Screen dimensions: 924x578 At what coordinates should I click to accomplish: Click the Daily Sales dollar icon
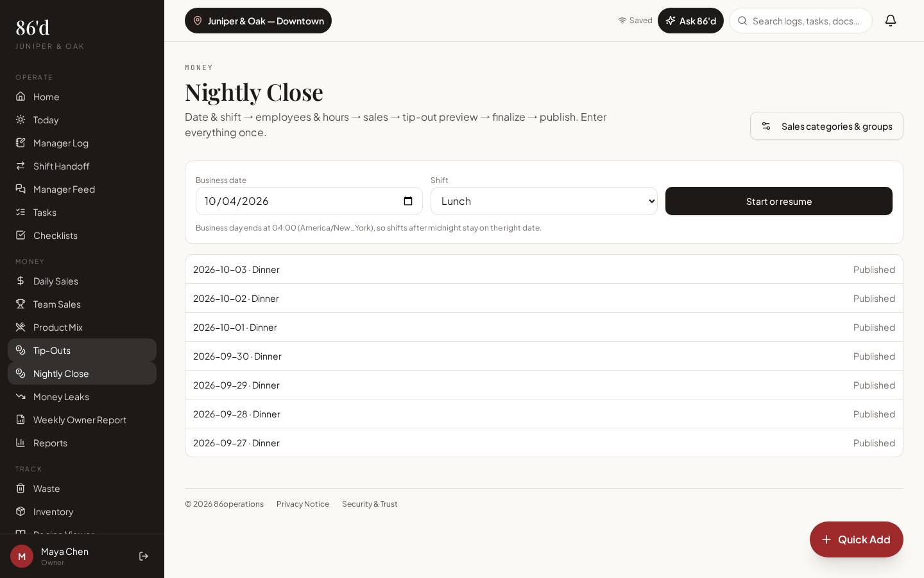(x=21, y=281)
